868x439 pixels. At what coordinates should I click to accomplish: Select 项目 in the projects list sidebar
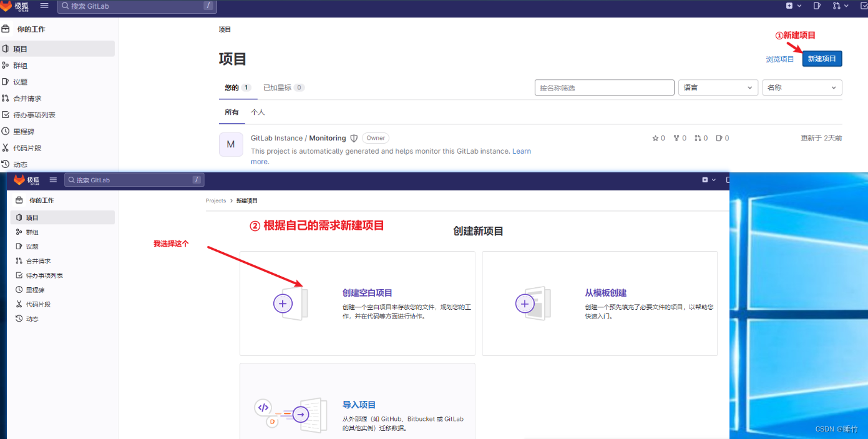57,49
